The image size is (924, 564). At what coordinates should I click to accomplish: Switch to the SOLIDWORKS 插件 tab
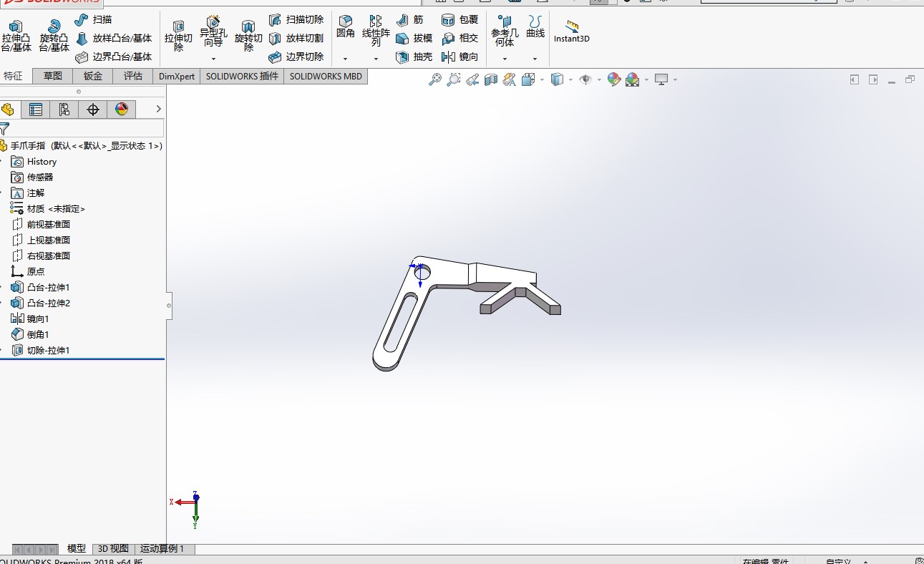point(242,77)
